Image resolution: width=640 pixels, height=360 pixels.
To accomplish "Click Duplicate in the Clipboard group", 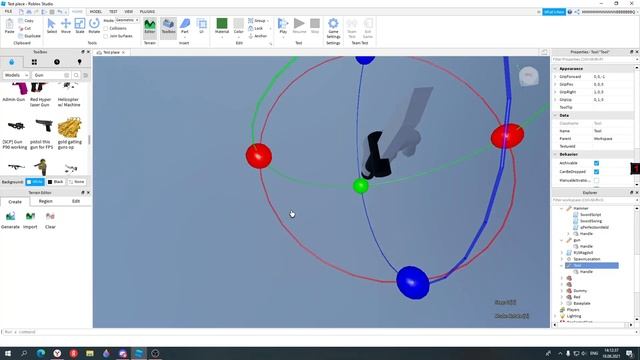I will (x=29, y=36).
